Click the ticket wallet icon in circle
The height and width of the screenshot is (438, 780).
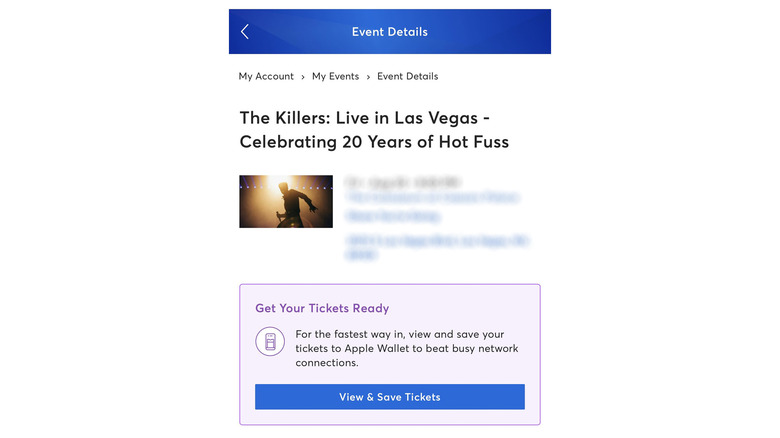click(269, 343)
